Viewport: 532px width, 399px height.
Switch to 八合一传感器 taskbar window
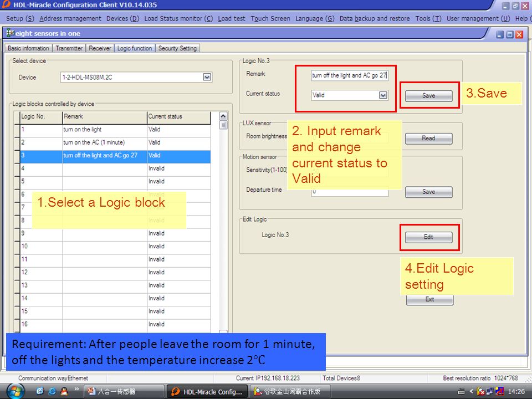[124, 392]
